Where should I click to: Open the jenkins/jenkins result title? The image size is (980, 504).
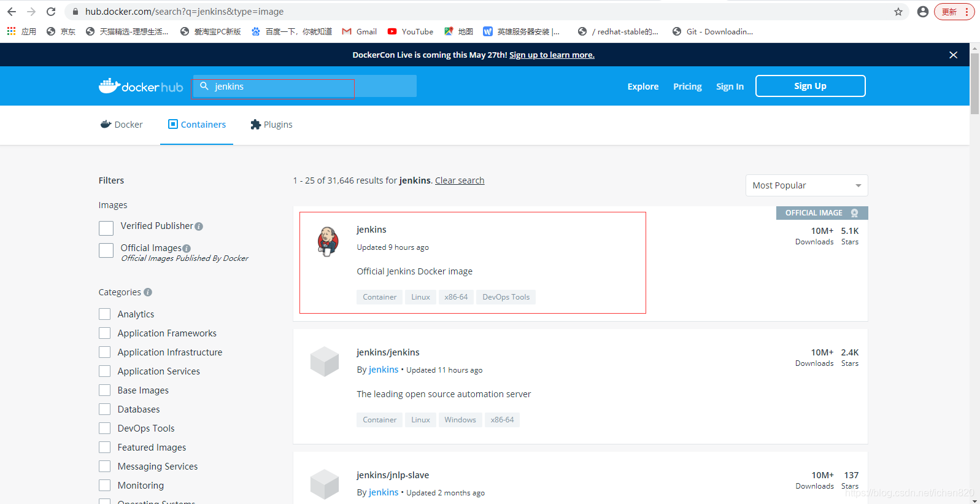[388, 352]
